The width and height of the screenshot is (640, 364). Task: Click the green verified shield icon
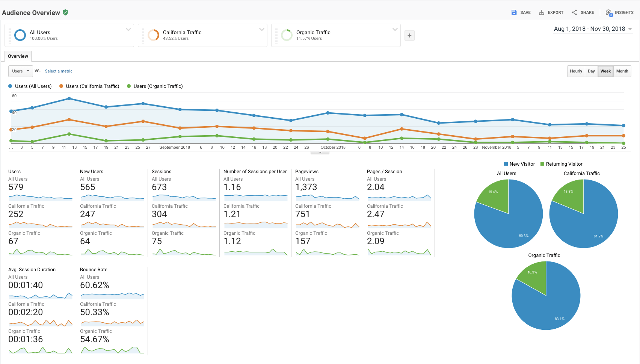click(x=65, y=12)
